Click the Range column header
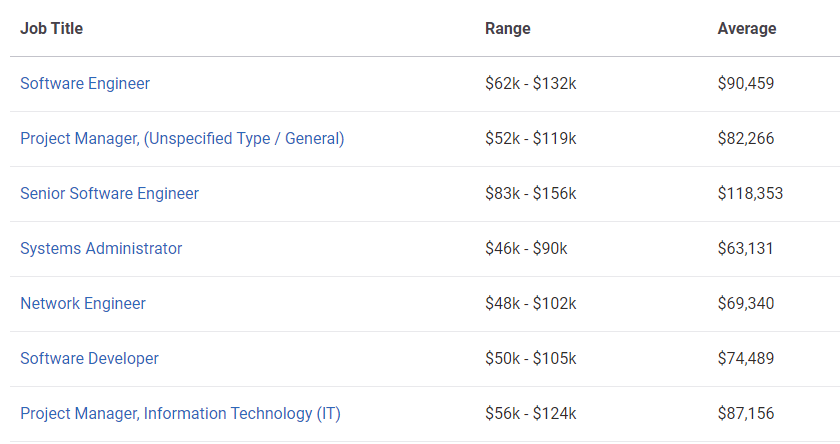This screenshot has height=444, width=840. [x=508, y=28]
